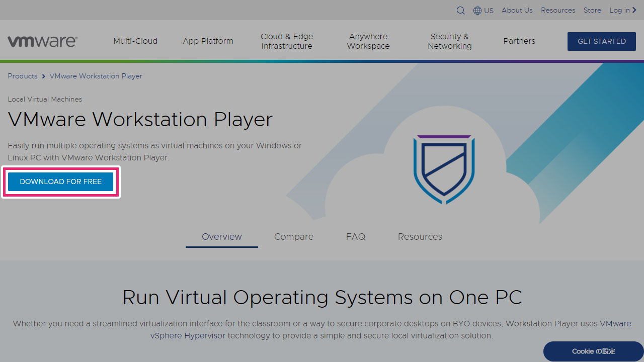This screenshot has height=362, width=644.
Task: Open Cloud & Edge Infrastructure menu
Action: [287, 41]
